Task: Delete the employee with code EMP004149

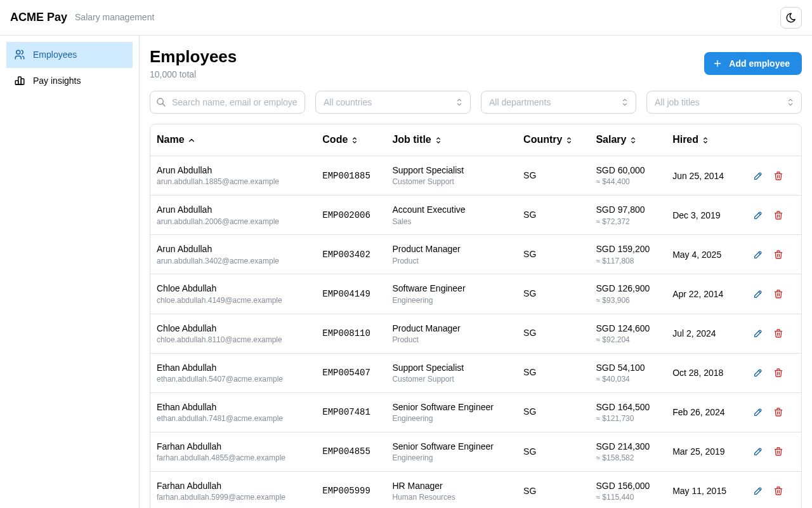Action: tap(778, 294)
